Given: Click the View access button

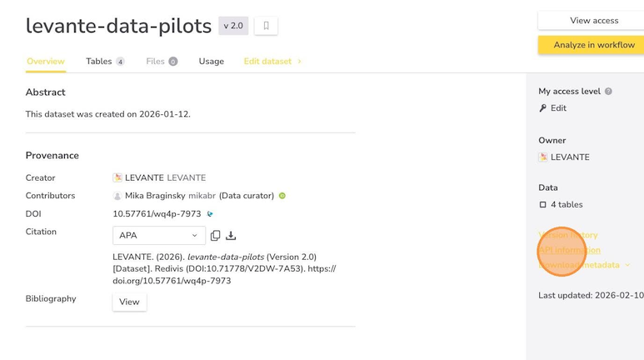Looking at the screenshot, I should (x=593, y=21).
